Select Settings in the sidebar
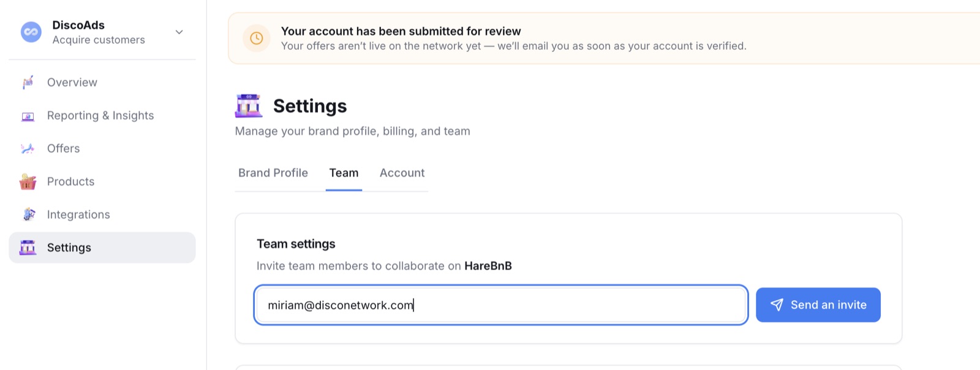The width and height of the screenshot is (980, 370). tap(102, 247)
